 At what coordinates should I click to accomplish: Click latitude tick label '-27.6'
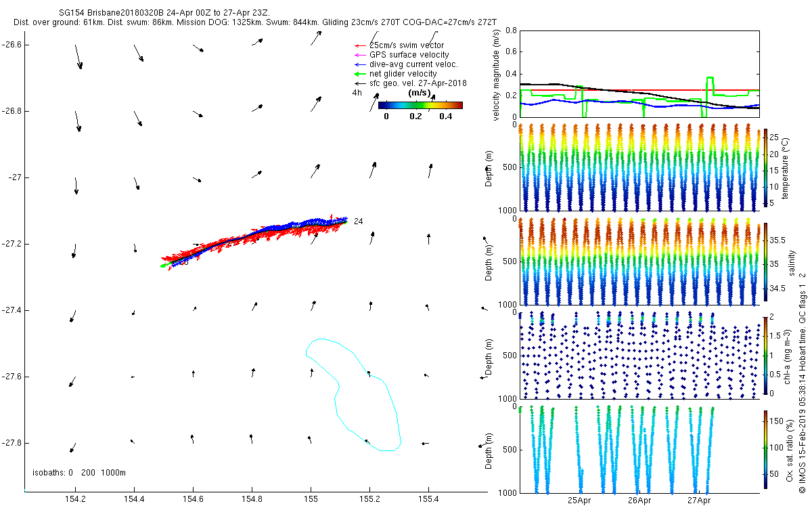tap(12, 377)
